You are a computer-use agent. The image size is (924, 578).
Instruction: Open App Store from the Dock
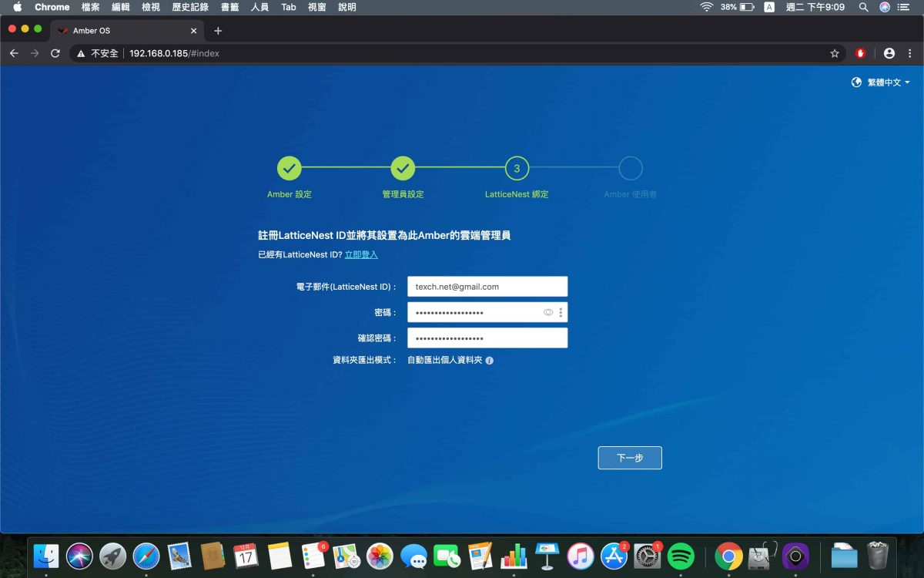point(614,556)
